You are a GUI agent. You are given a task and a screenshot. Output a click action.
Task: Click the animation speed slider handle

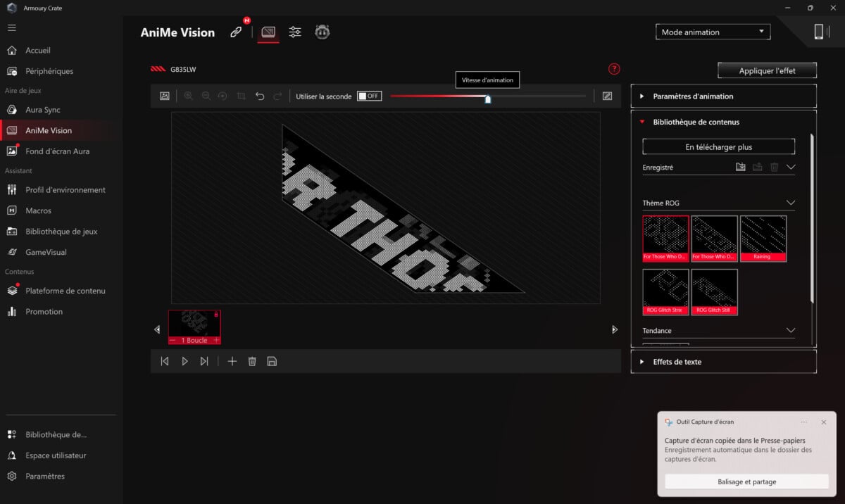click(x=488, y=99)
